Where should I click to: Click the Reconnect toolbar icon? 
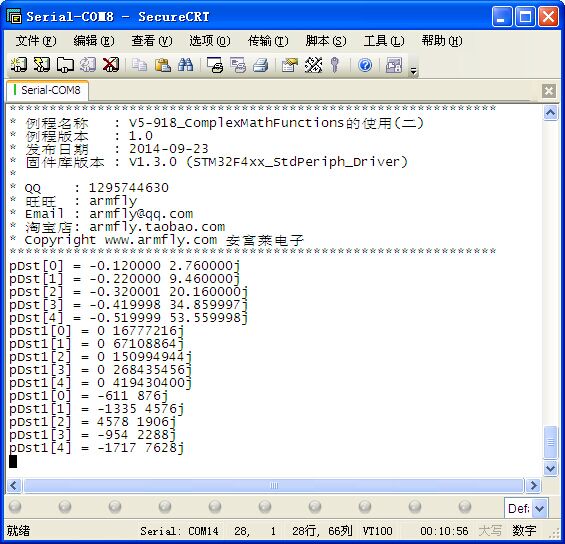[x=88, y=65]
